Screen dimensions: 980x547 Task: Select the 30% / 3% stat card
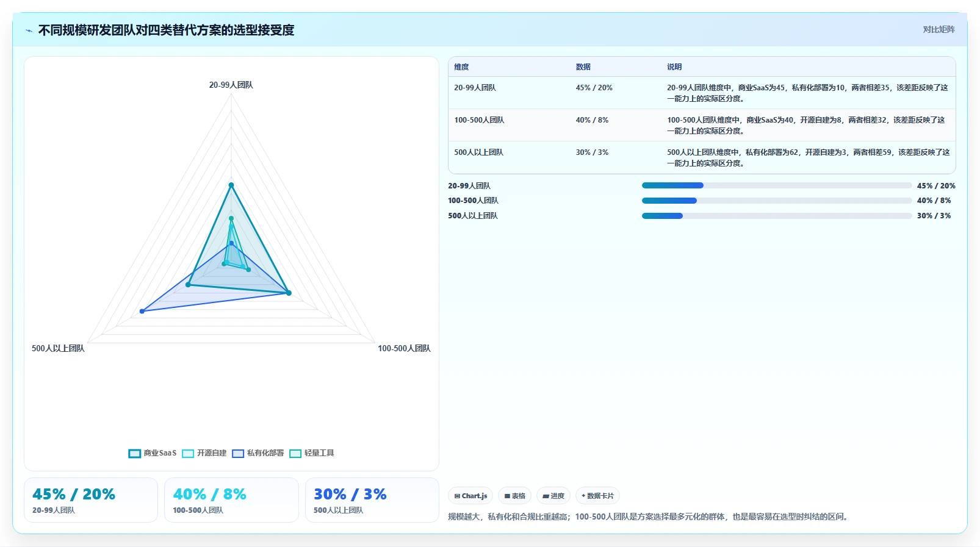[x=372, y=500]
